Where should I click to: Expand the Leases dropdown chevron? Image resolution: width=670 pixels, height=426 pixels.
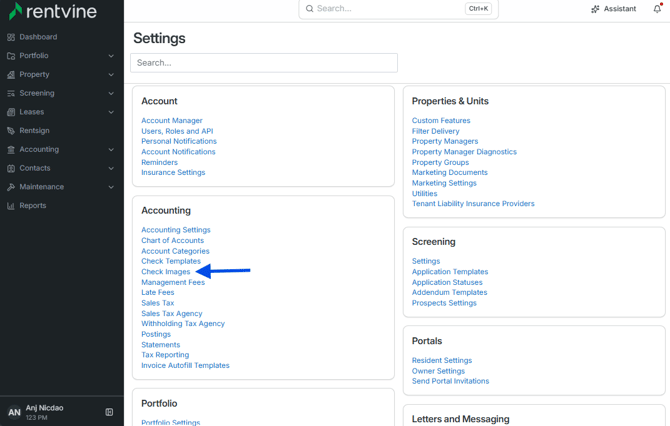click(x=111, y=112)
